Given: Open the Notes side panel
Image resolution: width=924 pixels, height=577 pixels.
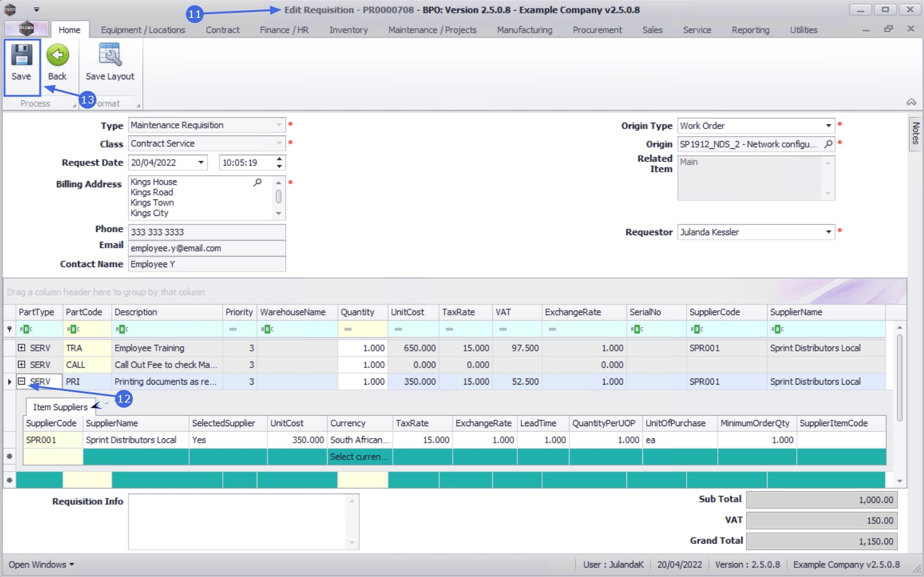Looking at the screenshot, I should (916, 133).
